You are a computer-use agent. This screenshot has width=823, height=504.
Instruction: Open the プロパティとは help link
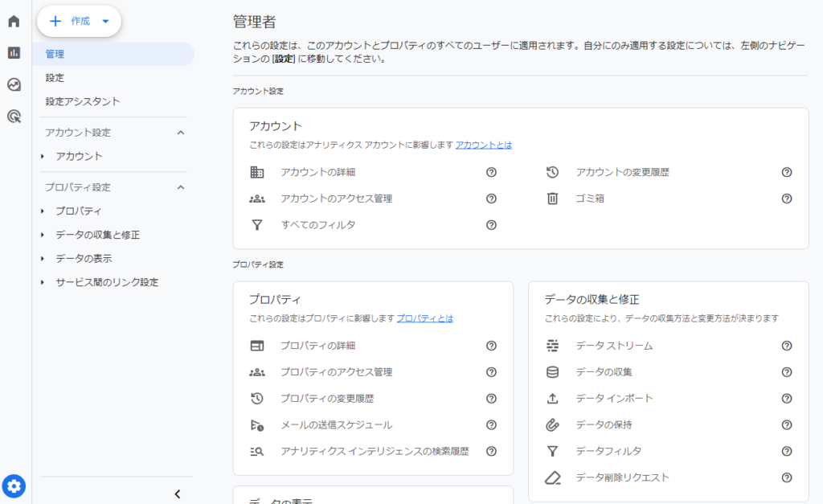click(x=424, y=318)
